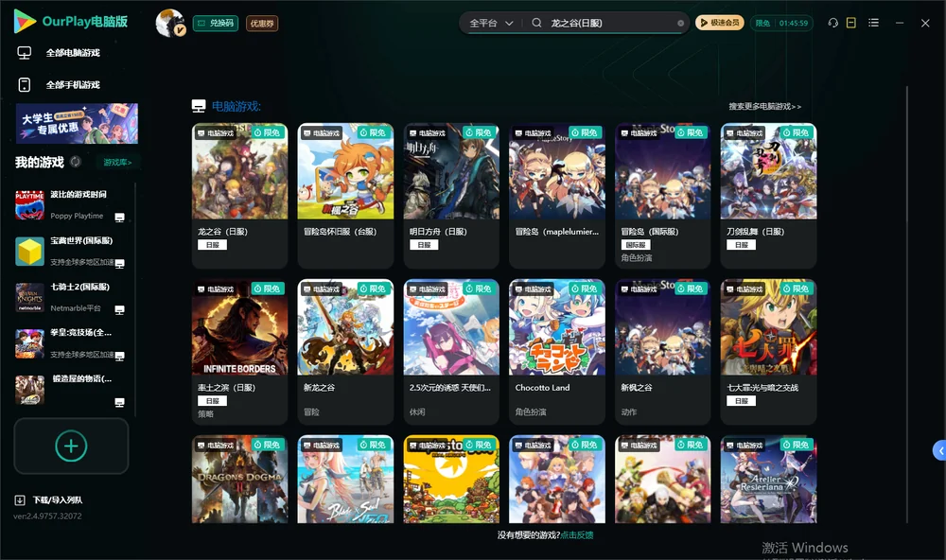This screenshot has height=560, width=946.
Task: Open the 冒险岛怀旧服 (台服) game card
Action: click(x=345, y=196)
